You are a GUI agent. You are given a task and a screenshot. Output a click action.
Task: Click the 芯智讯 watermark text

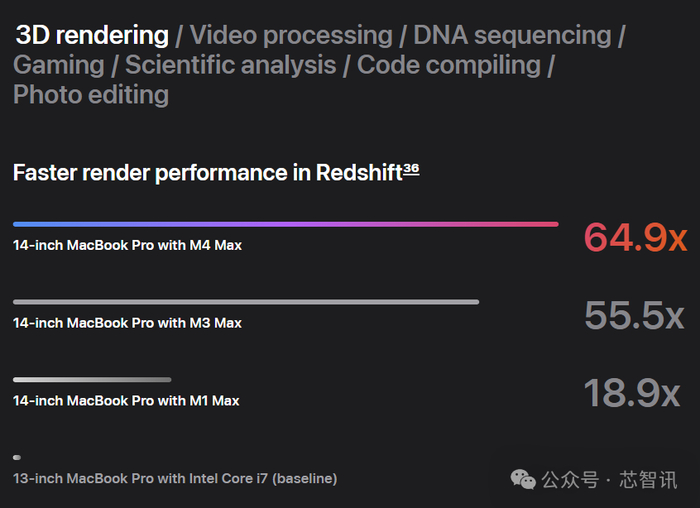tap(647, 480)
